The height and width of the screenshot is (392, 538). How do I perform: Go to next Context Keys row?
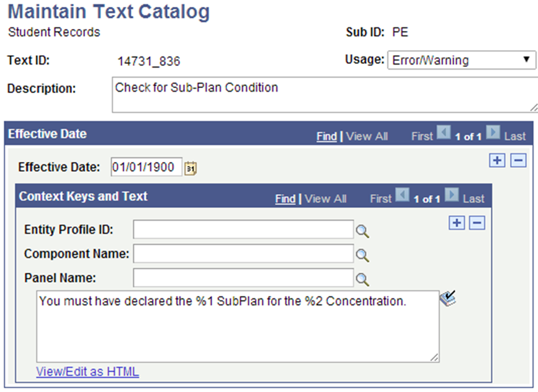point(451,196)
